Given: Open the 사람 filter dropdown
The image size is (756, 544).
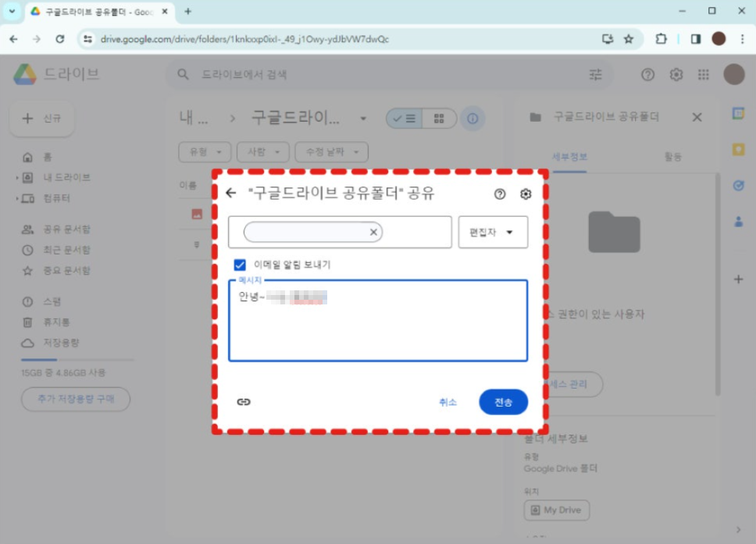Looking at the screenshot, I should (263, 152).
